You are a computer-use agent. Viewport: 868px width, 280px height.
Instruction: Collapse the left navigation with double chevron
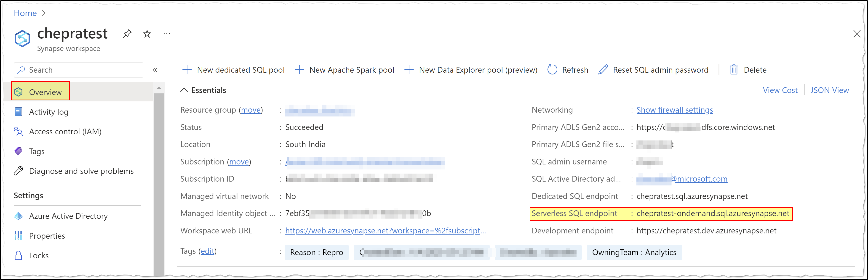click(155, 70)
